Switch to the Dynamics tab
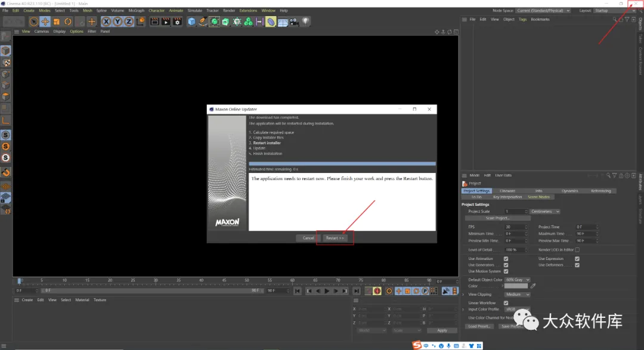 tap(569, 191)
